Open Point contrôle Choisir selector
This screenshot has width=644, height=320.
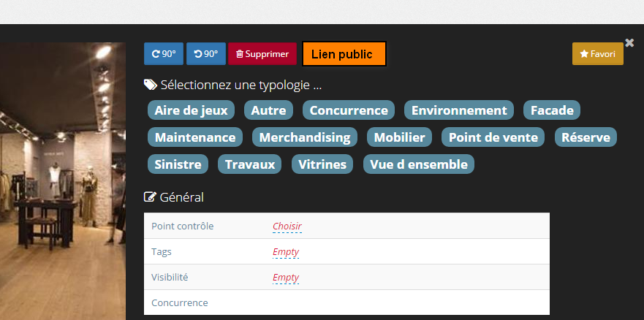287,226
